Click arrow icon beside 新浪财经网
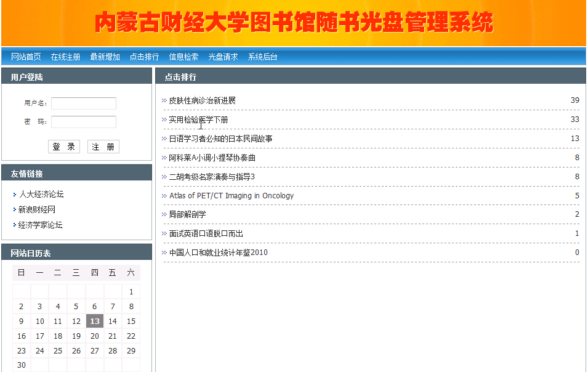The image size is (588, 372). click(15, 209)
